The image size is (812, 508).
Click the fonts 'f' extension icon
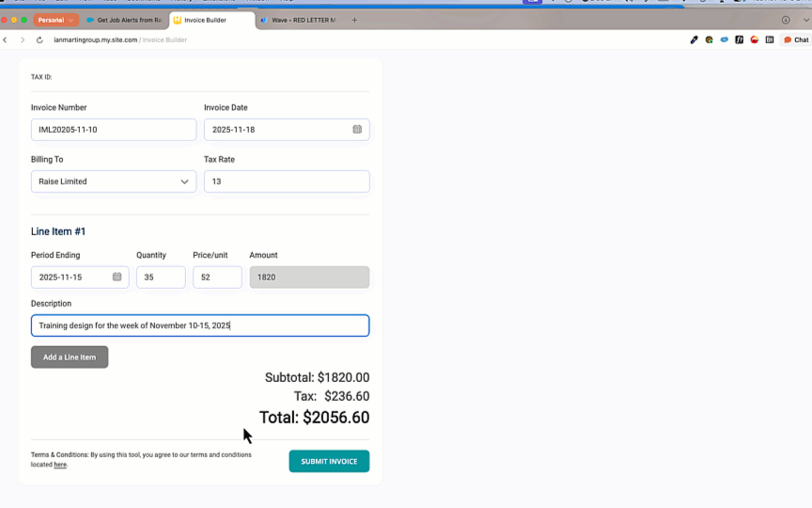(x=740, y=40)
